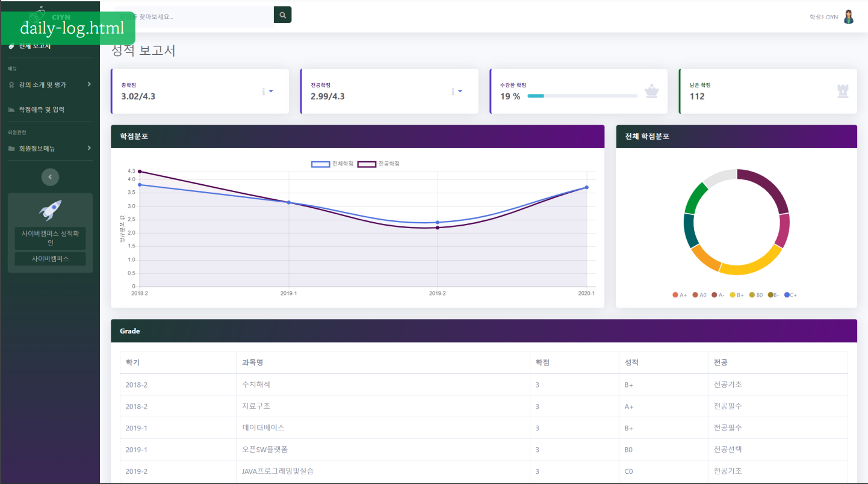Click the 2020-1 data point on the chart
Screen dimensions: 868x484
point(586,187)
